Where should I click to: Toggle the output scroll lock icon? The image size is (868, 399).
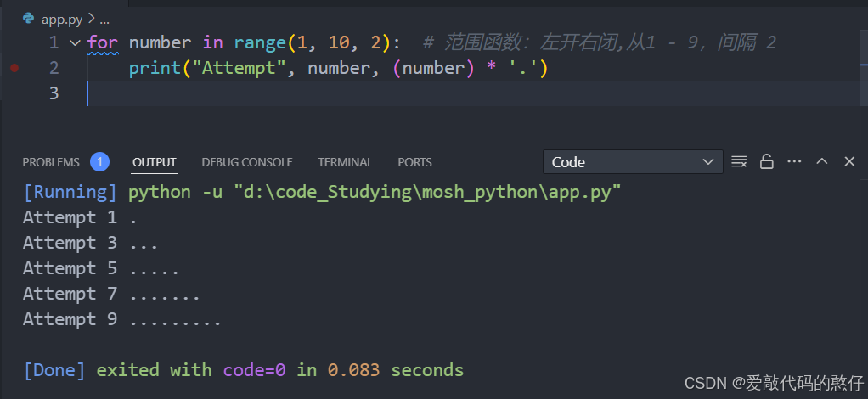766,161
